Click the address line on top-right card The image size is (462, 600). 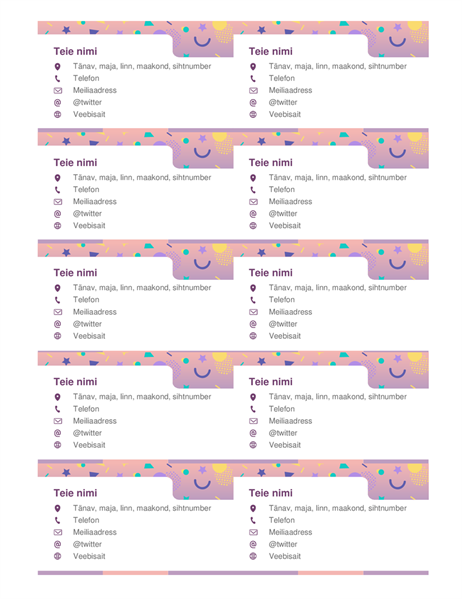(338, 66)
